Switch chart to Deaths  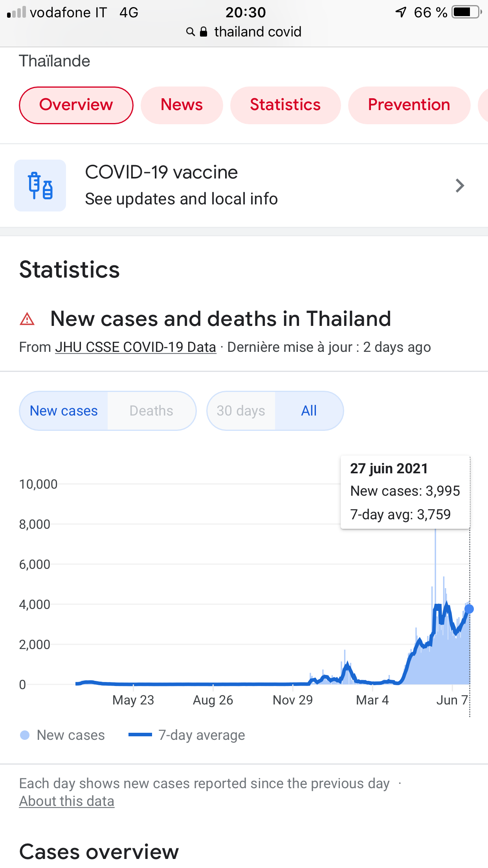[152, 411]
